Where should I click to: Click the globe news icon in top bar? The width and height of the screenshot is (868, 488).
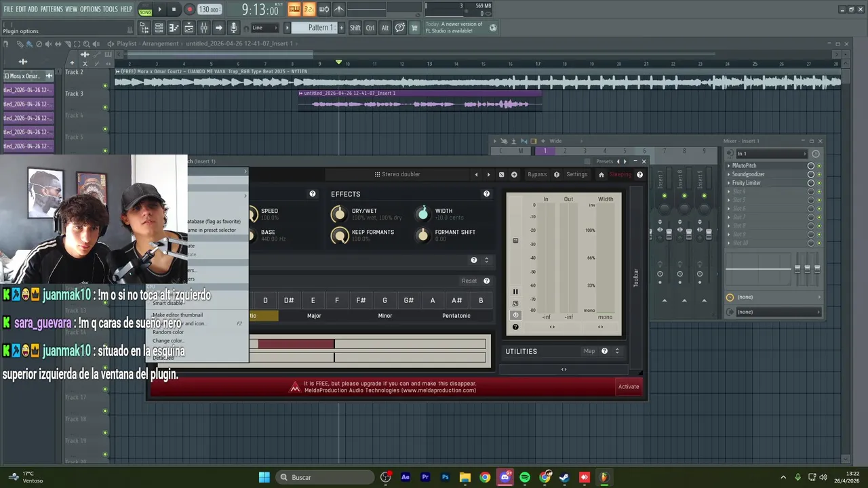493,28
